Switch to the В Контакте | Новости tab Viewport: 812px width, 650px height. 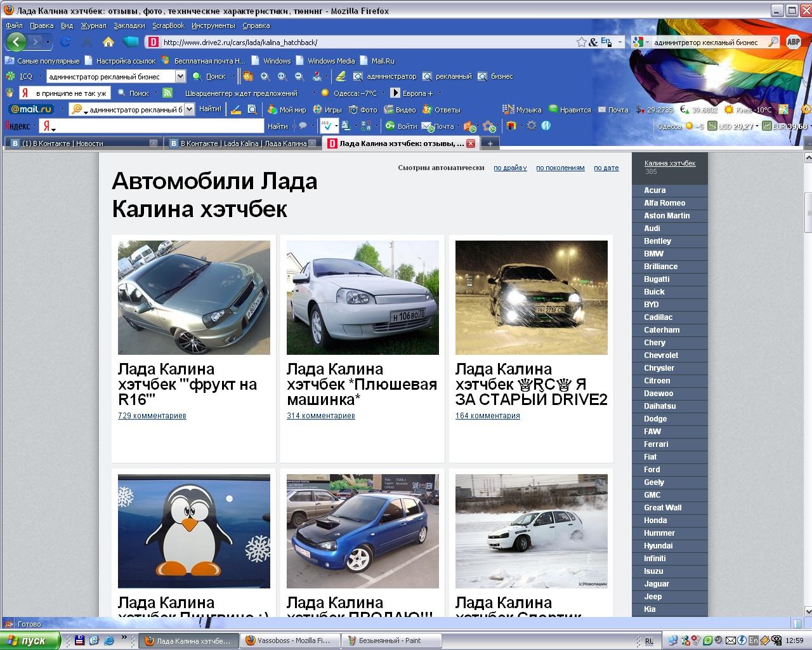(x=83, y=143)
